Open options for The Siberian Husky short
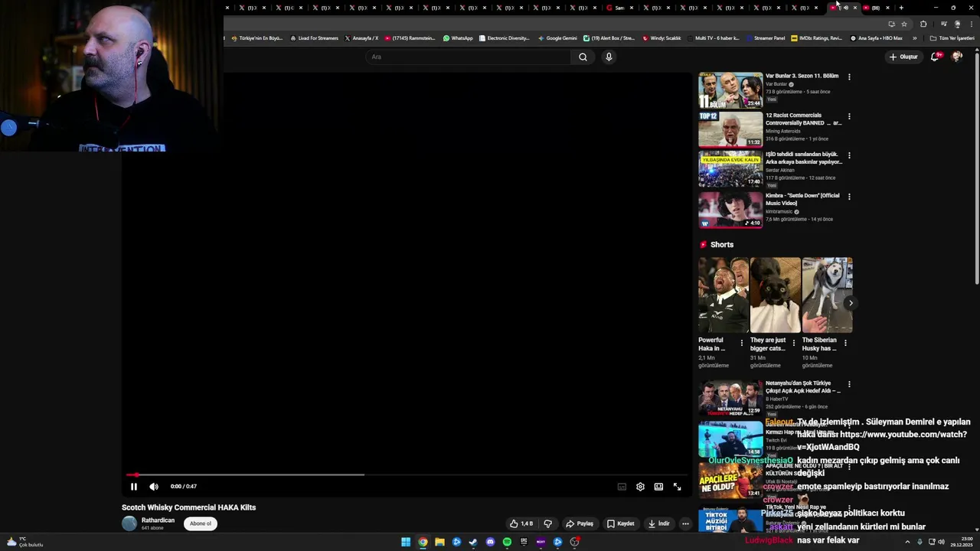 845,343
